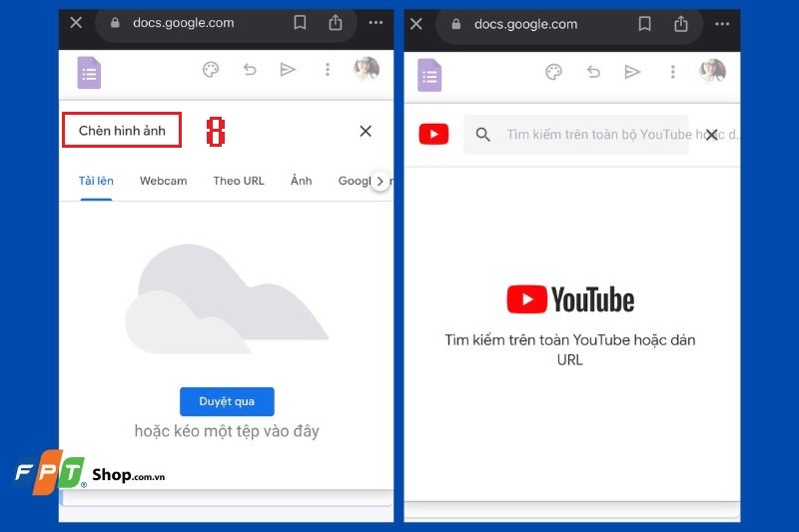Close the browser tab in right phone screen
The width and height of the screenshot is (799, 532).
(416, 24)
